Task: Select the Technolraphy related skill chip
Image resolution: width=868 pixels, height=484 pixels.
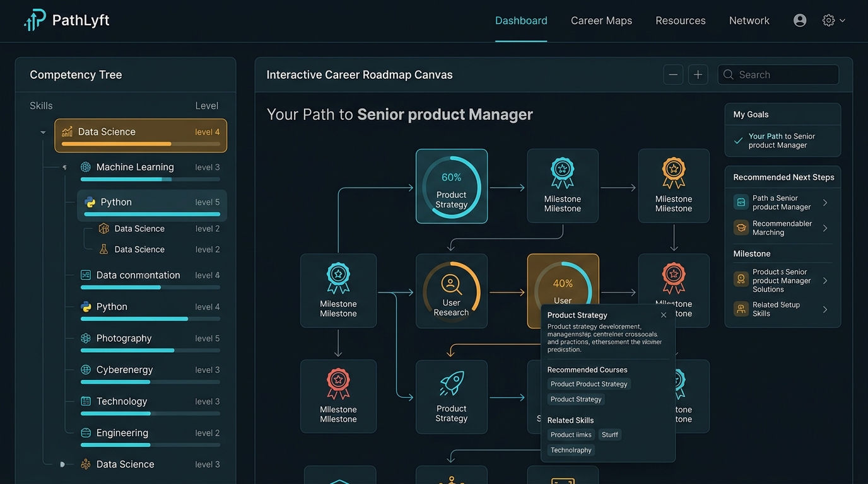Action: coord(571,450)
